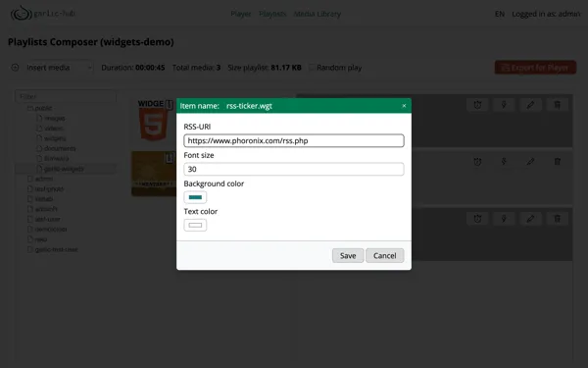Image resolution: width=588 pixels, height=368 pixels.
Task: Click the trash delete icon in middle playlist row
Action: (x=558, y=162)
